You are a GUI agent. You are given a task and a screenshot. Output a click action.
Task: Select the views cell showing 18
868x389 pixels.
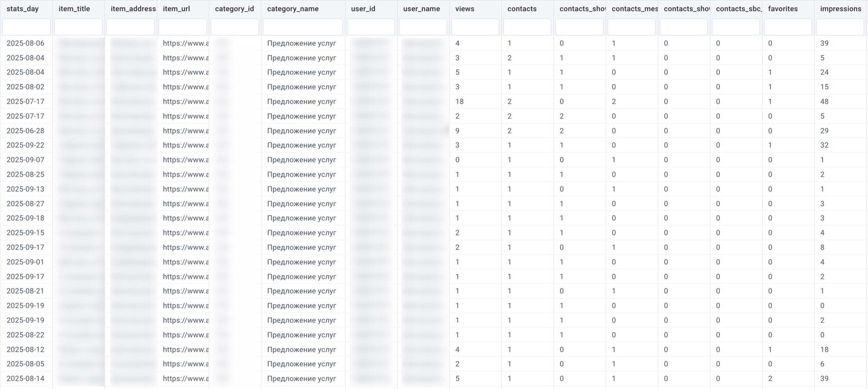[x=459, y=102]
